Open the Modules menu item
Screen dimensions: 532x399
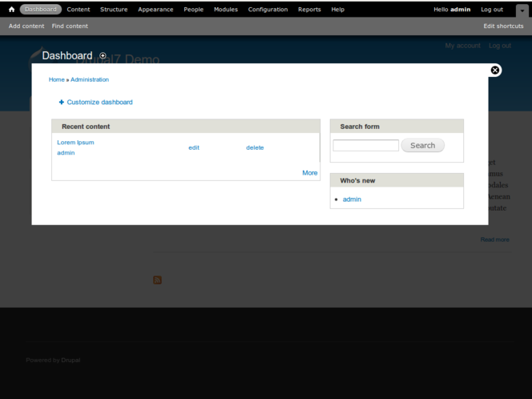226,10
